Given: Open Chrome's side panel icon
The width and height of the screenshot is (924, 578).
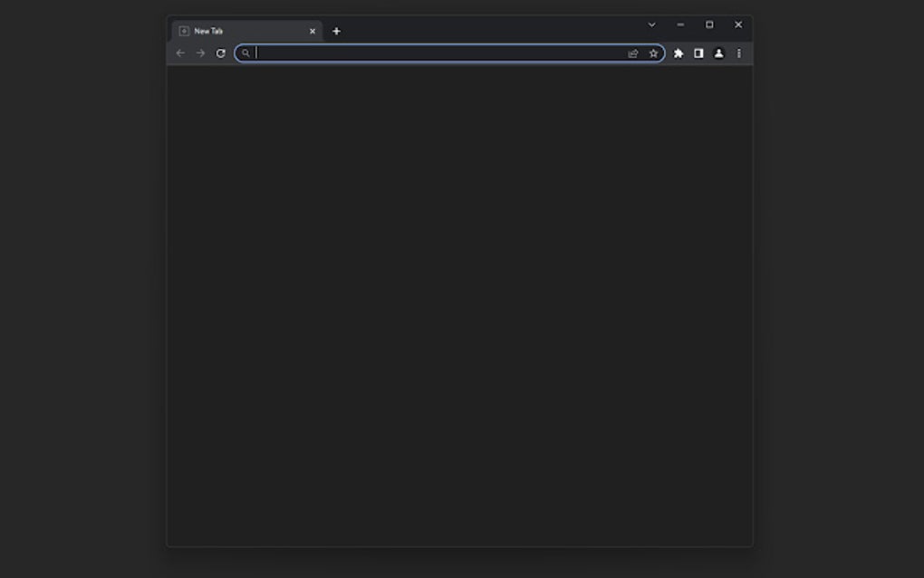Looking at the screenshot, I should coord(698,53).
